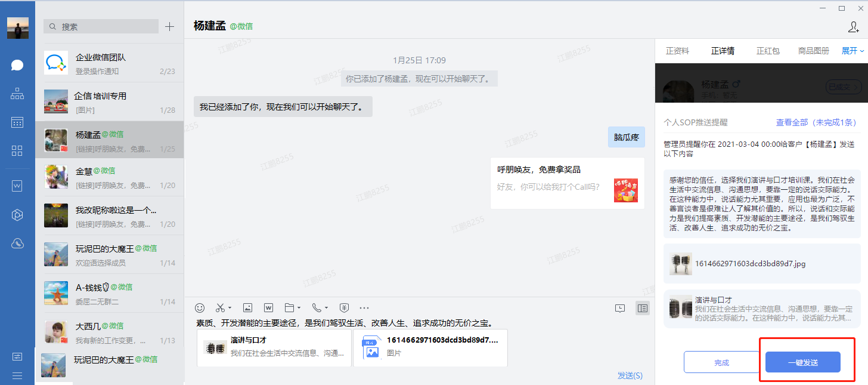Open the 玩泥巴的大魔王 conversation dated 1/14
This screenshot has width=868, height=385.
pyautogui.click(x=110, y=254)
